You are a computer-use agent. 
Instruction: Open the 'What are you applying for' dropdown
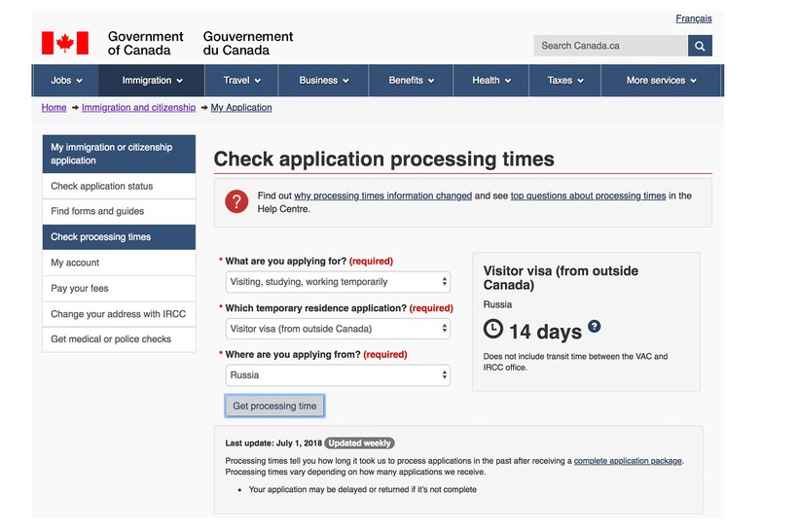point(338,282)
